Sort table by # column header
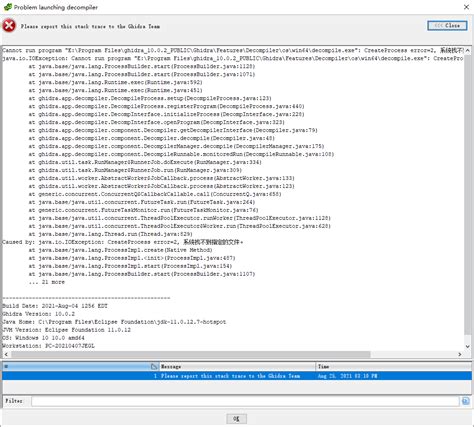The image size is (474, 427). click(80, 367)
